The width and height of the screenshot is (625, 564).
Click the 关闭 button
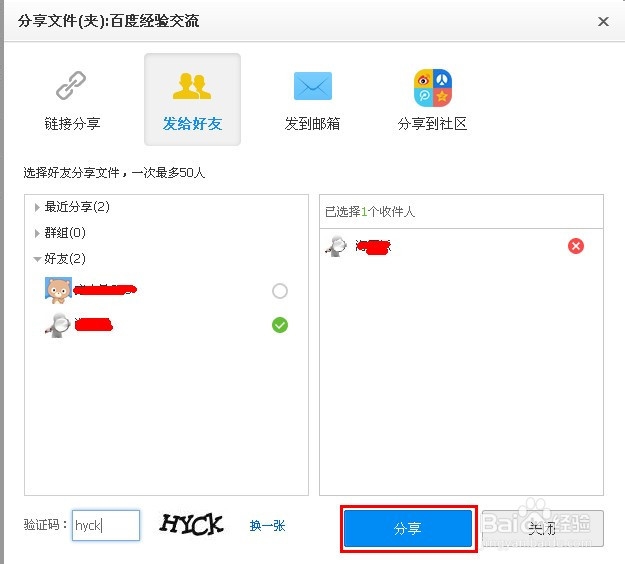[x=542, y=529]
